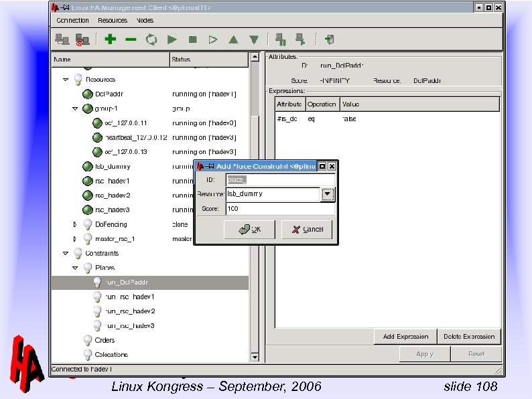Maximize the Add Place Constraint dialog

tap(322, 167)
